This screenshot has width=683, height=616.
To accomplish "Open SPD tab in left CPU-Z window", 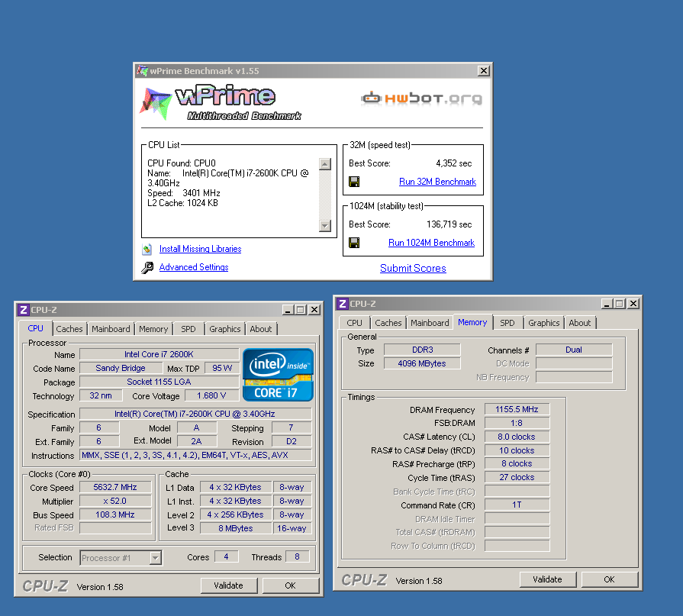I will [x=188, y=329].
